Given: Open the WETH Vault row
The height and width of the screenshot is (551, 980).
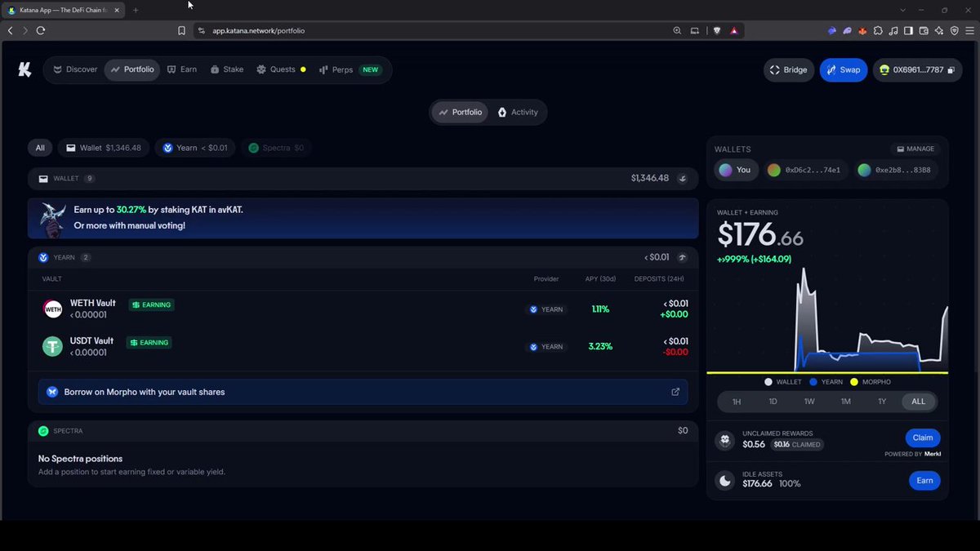Looking at the screenshot, I should pos(363,309).
